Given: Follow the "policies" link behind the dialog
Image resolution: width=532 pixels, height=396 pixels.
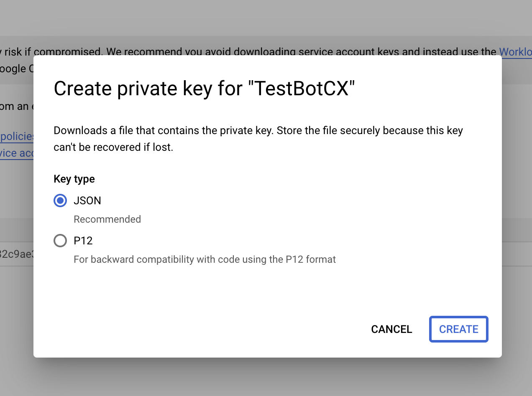Looking at the screenshot, I should (17, 136).
